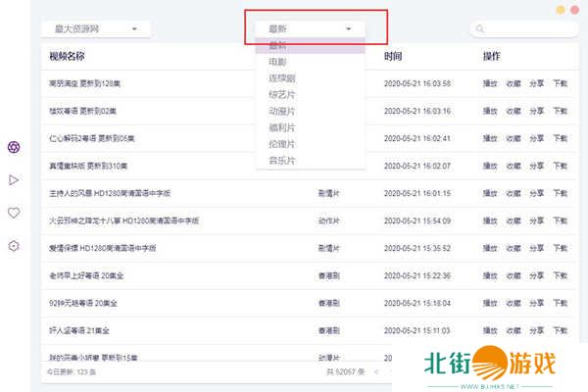This screenshot has width=588, height=392.
Task: Collapse the 最新 category dropdown
Action: click(x=310, y=29)
